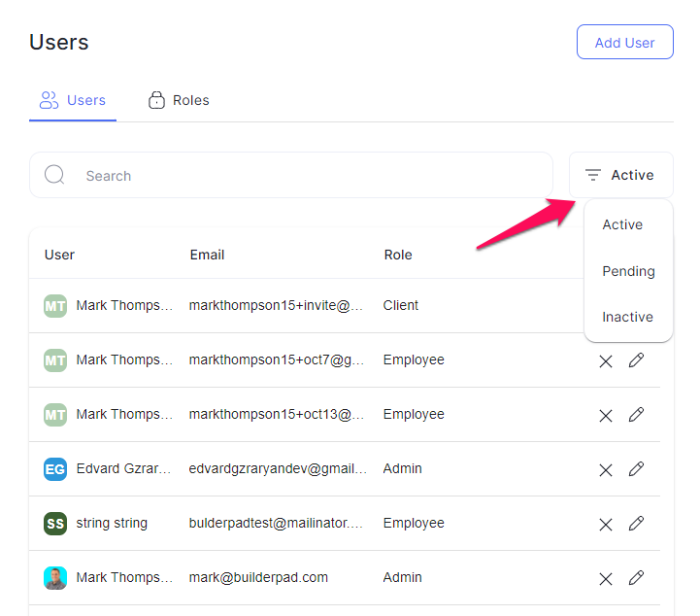
Task: Click the name Edvard Gzrar...
Action: pyautogui.click(x=123, y=468)
